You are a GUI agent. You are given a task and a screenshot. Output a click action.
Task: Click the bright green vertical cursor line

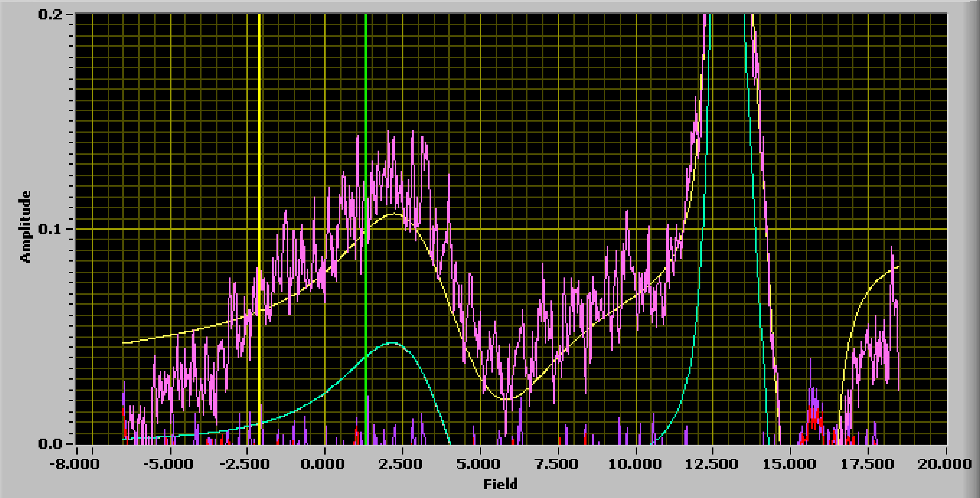[x=366, y=114]
